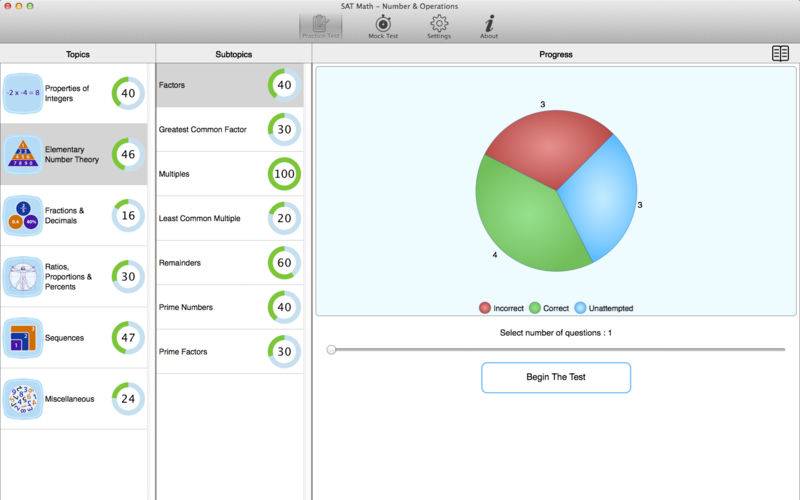Click the Miscellaneous numbers icon
Viewport: 800px width, 500px height.
click(23, 399)
